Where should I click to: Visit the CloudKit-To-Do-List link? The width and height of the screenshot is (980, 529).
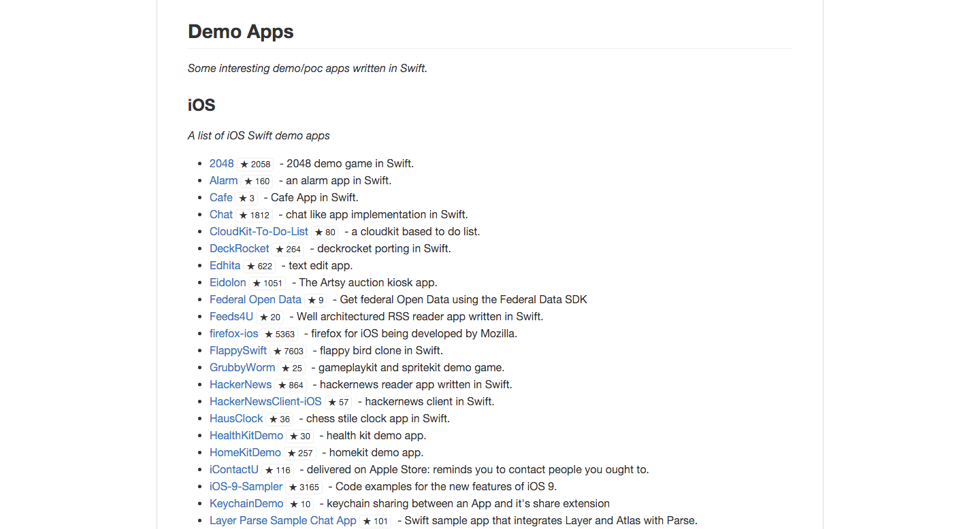point(259,231)
